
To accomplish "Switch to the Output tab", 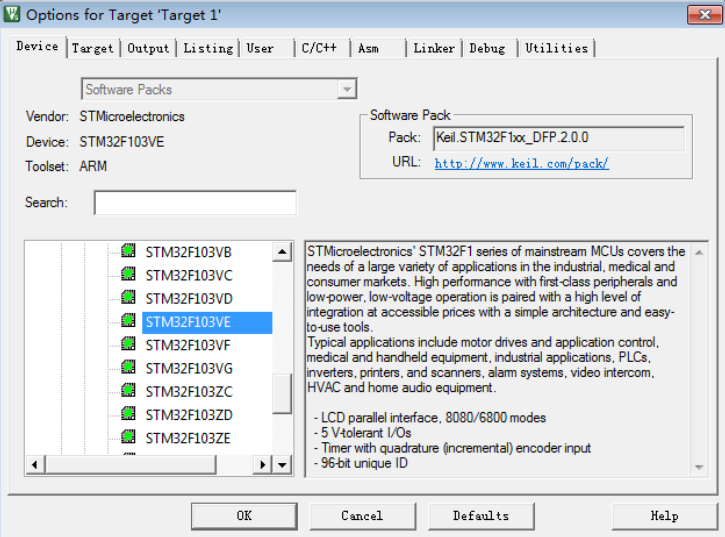I will click(x=148, y=48).
